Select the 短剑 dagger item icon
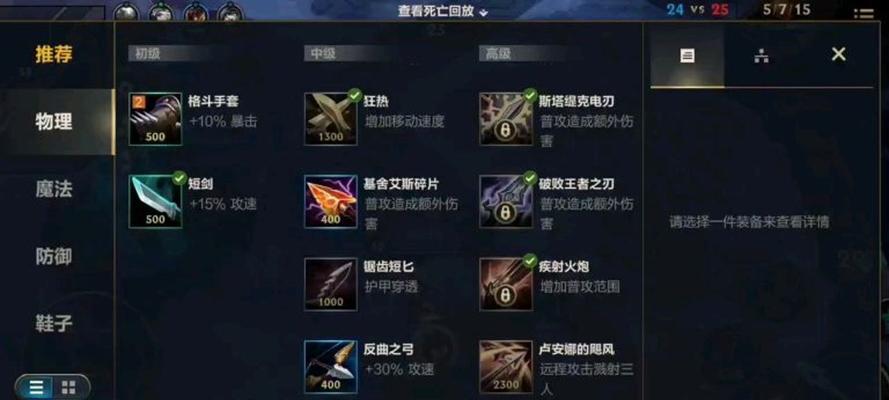Viewport: 889px width, 400px height. click(x=155, y=201)
